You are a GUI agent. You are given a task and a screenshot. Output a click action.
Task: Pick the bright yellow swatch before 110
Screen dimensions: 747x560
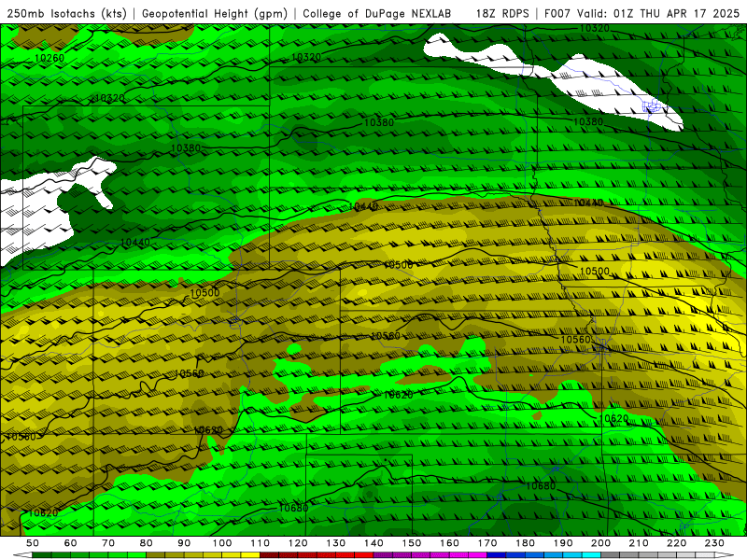(250, 555)
